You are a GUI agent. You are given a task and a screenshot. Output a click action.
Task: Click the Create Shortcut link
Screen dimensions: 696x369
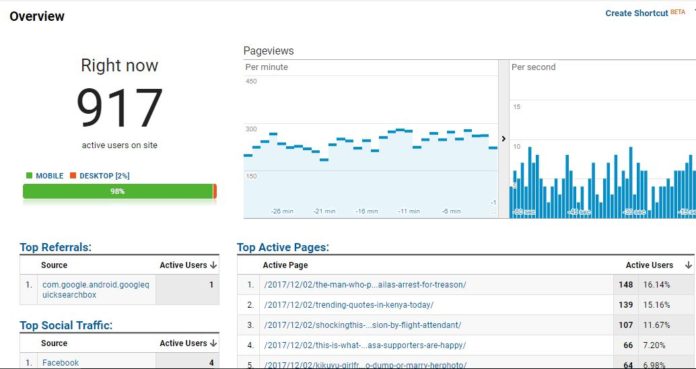point(637,13)
